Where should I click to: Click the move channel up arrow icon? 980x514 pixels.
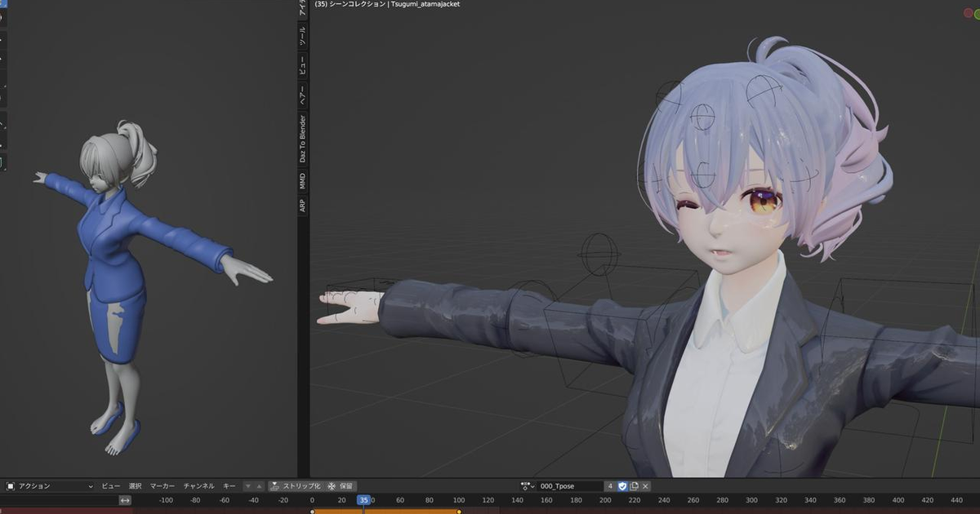point(258,485)
